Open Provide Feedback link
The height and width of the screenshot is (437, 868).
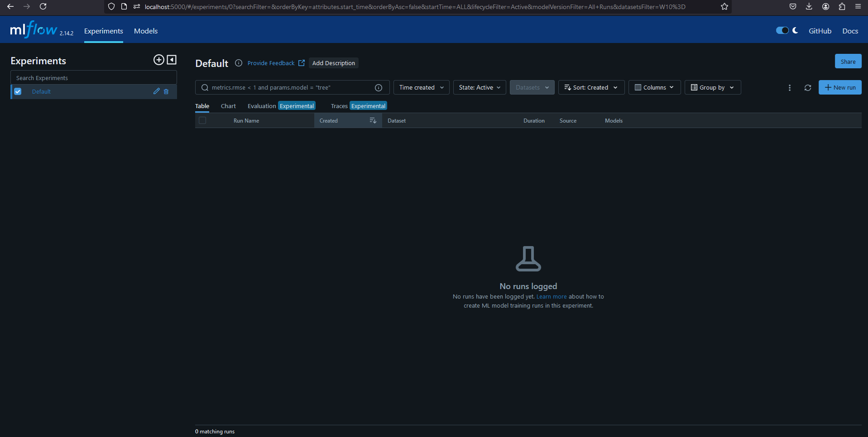[x=271, y=63]
